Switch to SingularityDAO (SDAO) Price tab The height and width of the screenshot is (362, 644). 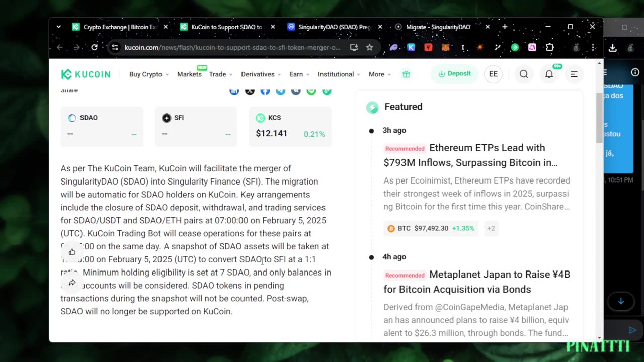pos(335,27)
